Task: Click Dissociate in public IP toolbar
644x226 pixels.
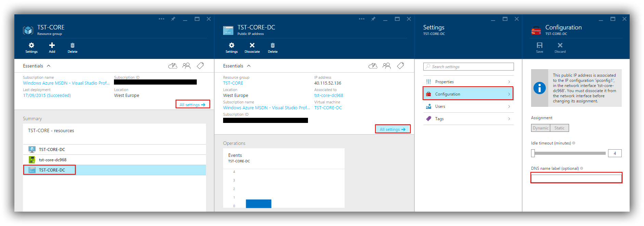Action: pyautogui.click(x=252, y=48)
